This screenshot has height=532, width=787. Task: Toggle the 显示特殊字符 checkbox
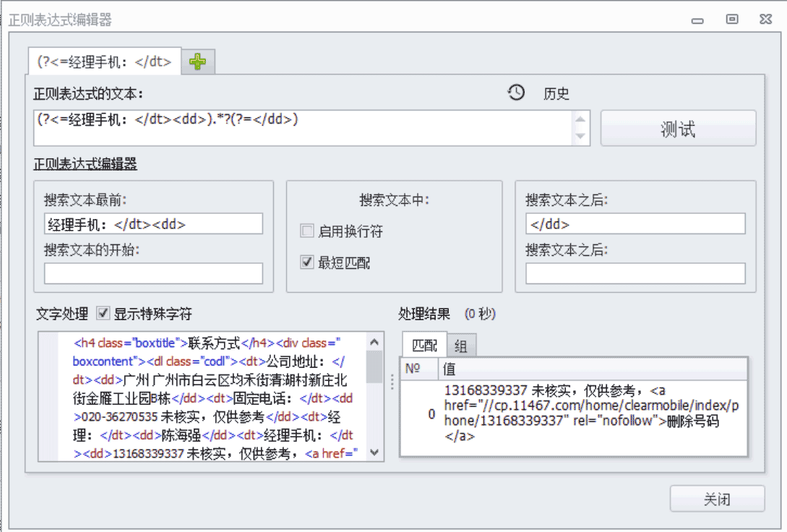[x=103, y=314]
